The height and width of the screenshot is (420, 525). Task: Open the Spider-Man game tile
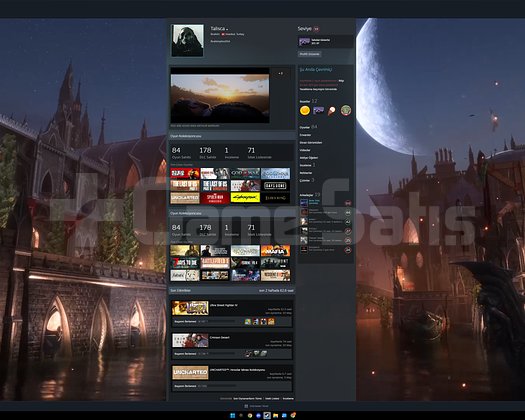click(x=215, y=198)
